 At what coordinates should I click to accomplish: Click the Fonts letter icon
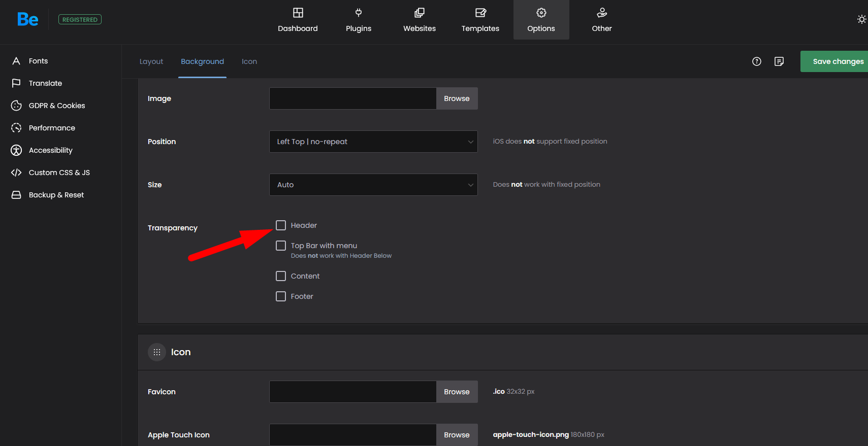(16, 61)
